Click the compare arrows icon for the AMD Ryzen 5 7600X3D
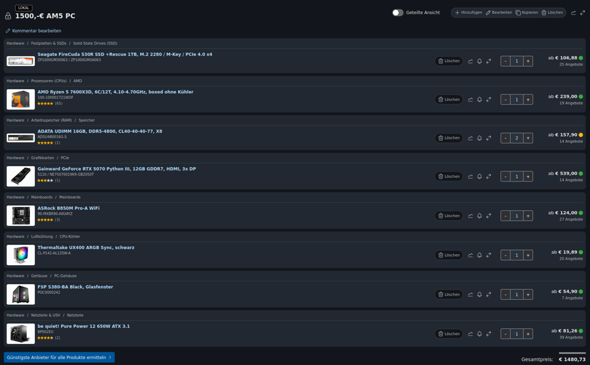 tap(488, 100)
